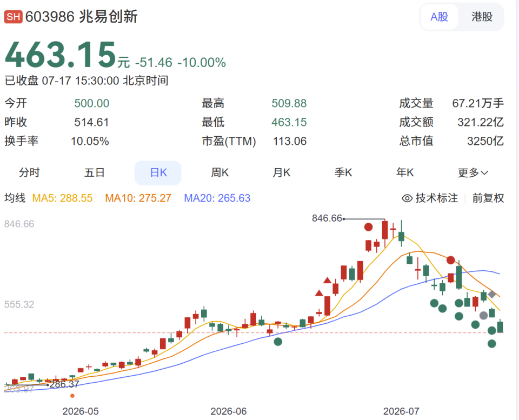This screenshot has width=519, height=420.
Task: Click the MA10: 275.27 indicator
Action: click(x=138, y=198)
